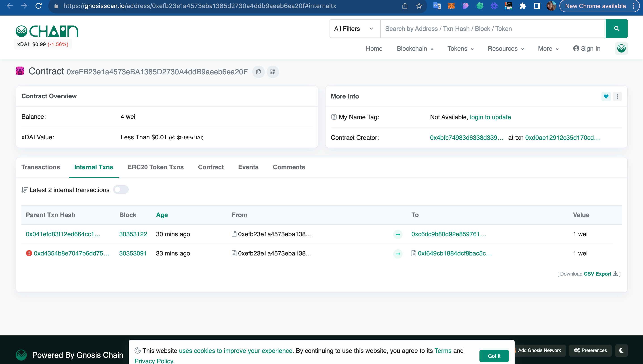Expand the More menu

(548, 48)
